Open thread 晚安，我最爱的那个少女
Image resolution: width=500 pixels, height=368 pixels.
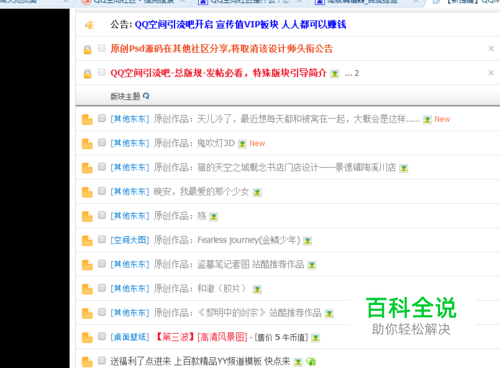[201, 192]
